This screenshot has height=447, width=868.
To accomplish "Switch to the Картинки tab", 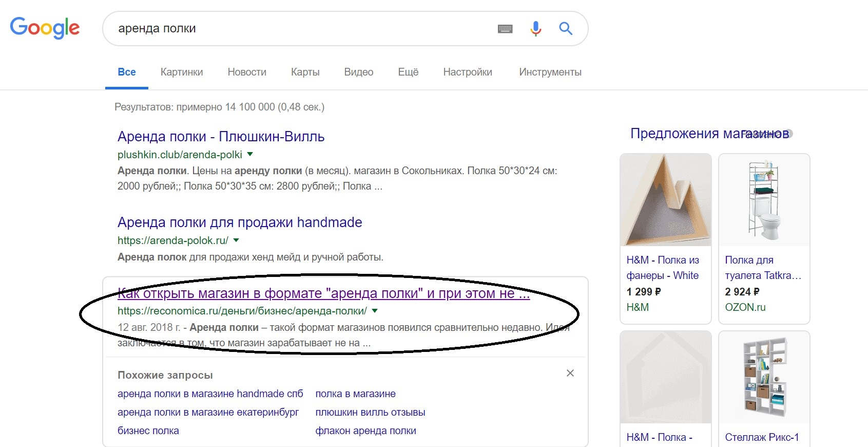I will [x=182, y=72].
